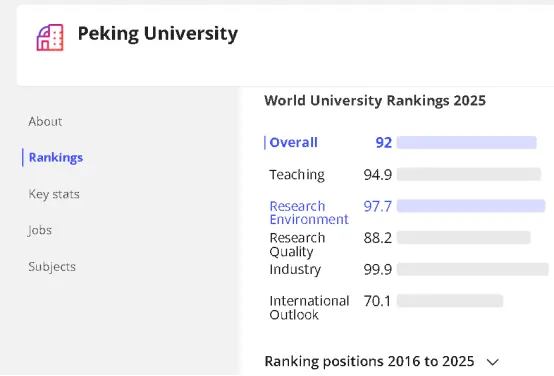554x376 pixels.
Task: Open the About sidebar section
Action: pyautogui.click(x=45, y=122)
